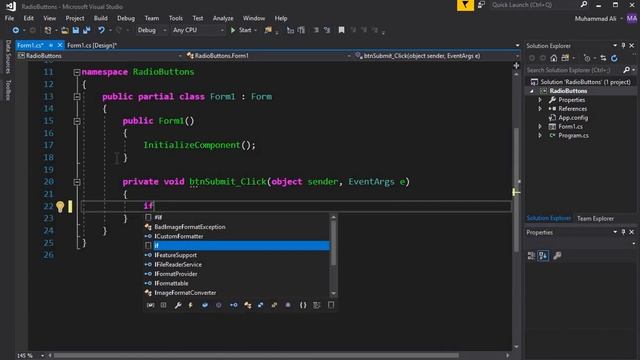Image resolution: width=640 pixels, height=360 pixels.
Task: Select IFormatProvider in the IntelliSense list
Action: (x=176, y=274)
